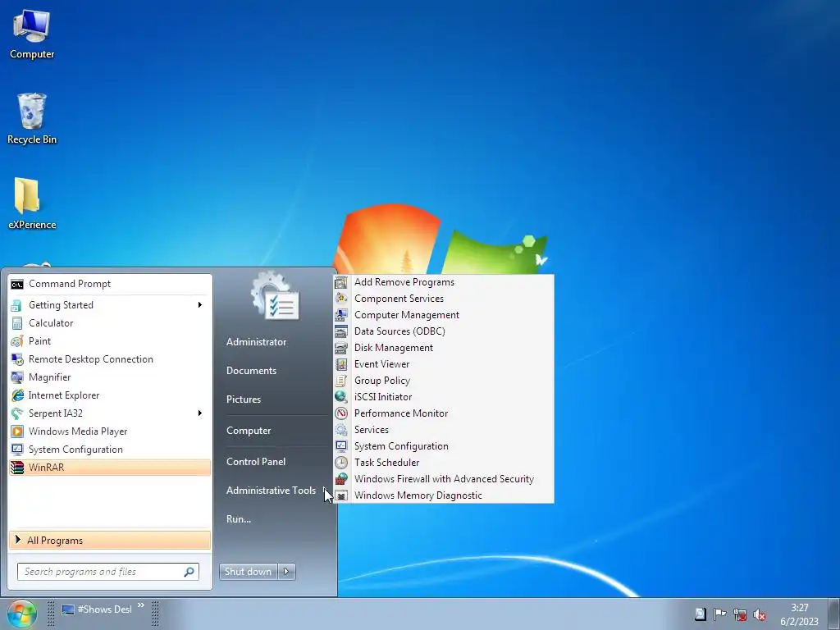Click 'Serpent IA32' program entry

[56, 413]
